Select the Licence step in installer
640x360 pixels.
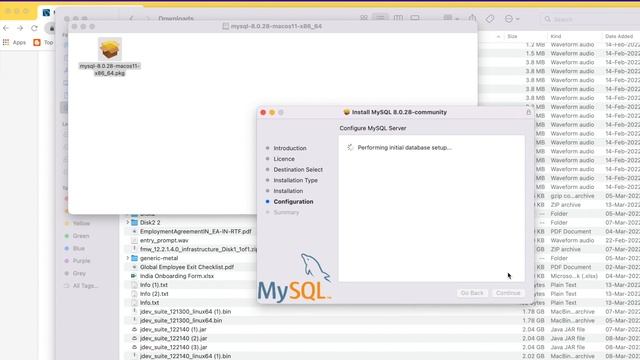[x=284, y=159]
